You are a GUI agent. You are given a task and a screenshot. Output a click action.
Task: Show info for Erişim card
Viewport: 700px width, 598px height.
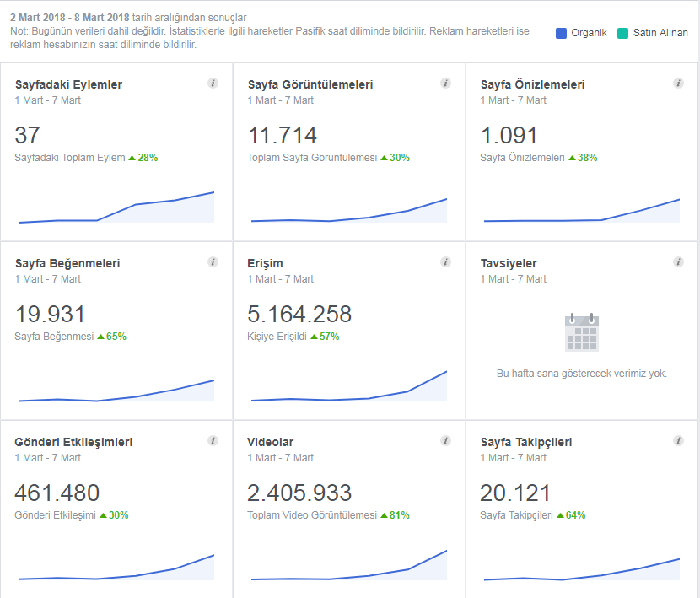tap(445, 262)
